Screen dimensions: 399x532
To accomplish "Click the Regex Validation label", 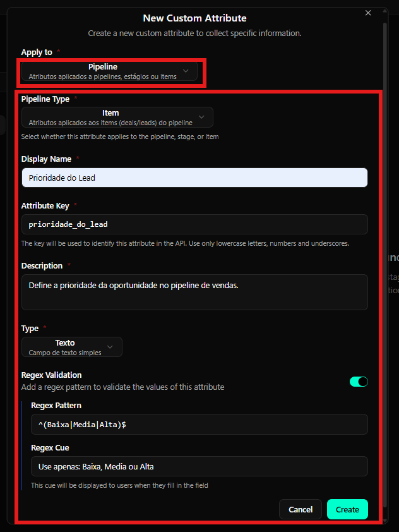I will click(52, 375).
